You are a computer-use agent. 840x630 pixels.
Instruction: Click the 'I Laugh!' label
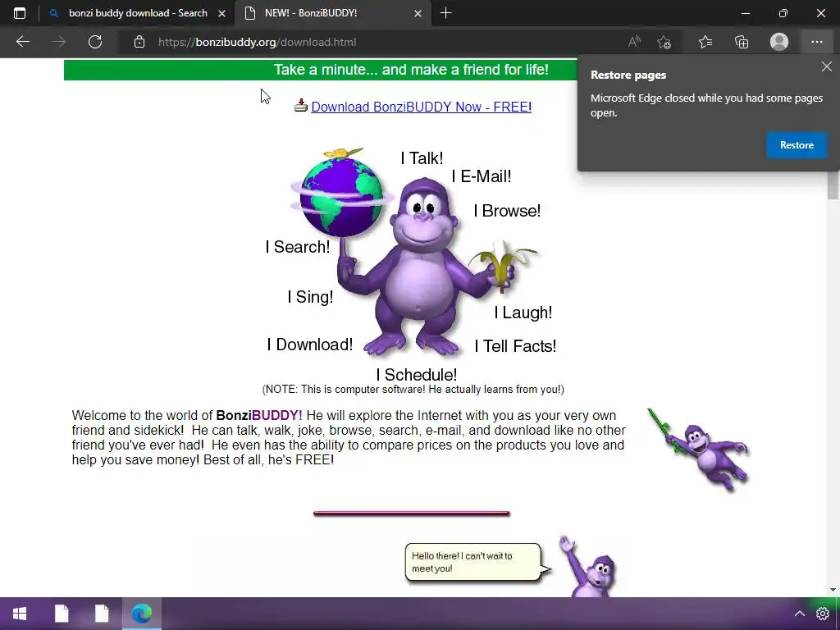[x=523, y=313]
